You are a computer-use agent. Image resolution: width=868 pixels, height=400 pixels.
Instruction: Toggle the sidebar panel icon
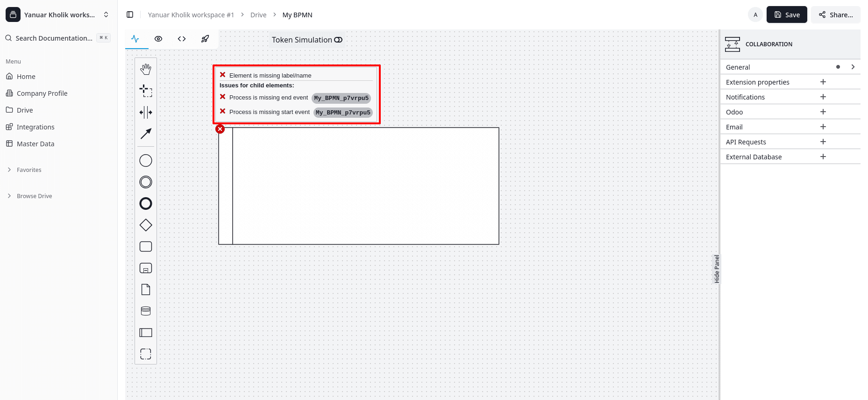(x=130, y=15)
